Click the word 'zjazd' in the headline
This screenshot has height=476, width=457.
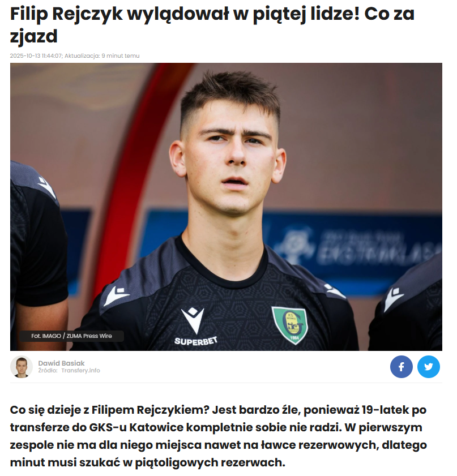(34, 36)
